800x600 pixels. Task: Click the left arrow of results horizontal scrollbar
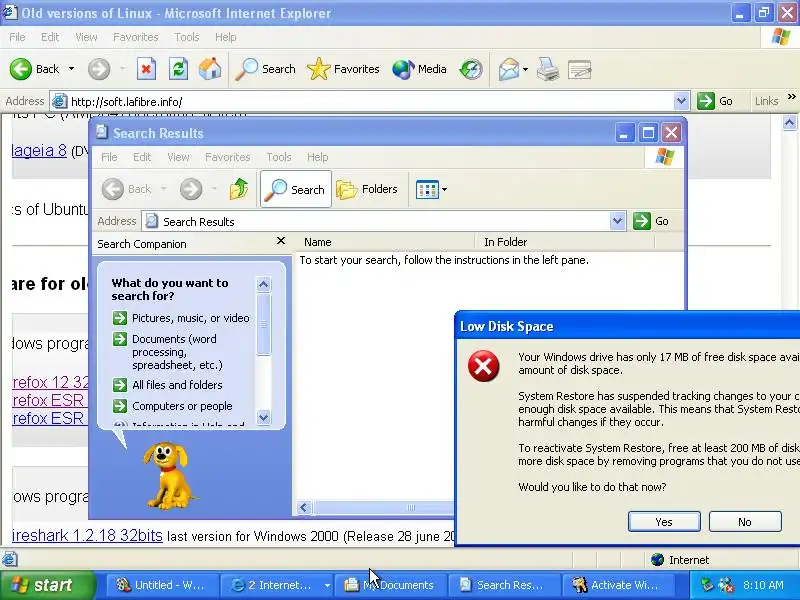304,507
